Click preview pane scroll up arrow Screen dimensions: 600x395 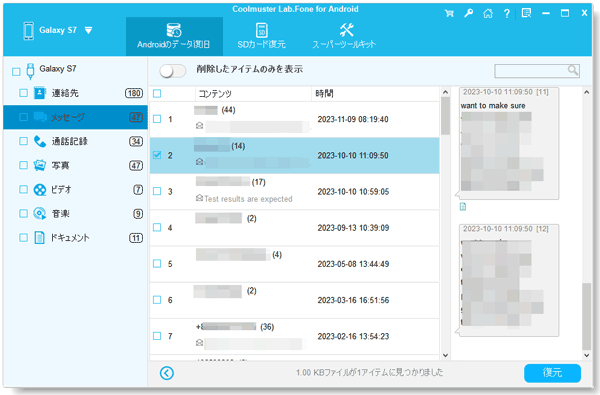(587, 92)
